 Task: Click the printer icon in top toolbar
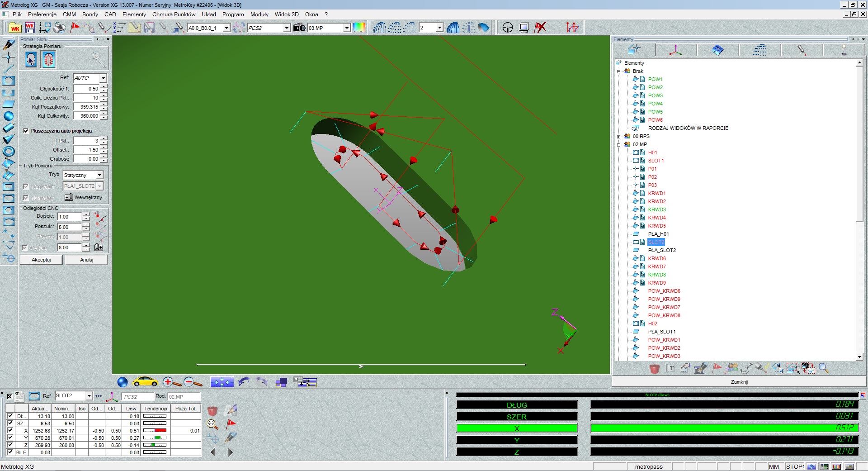(x=60, y=28)
